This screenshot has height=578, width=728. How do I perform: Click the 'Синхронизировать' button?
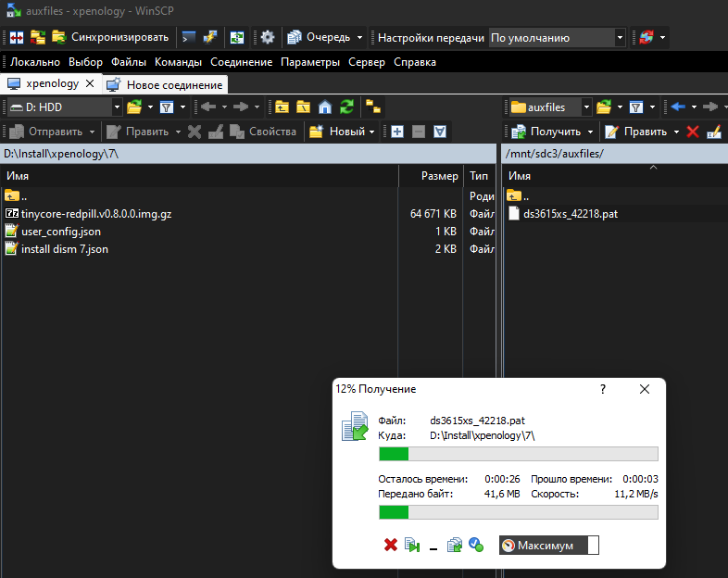click(x=110, y=38)
